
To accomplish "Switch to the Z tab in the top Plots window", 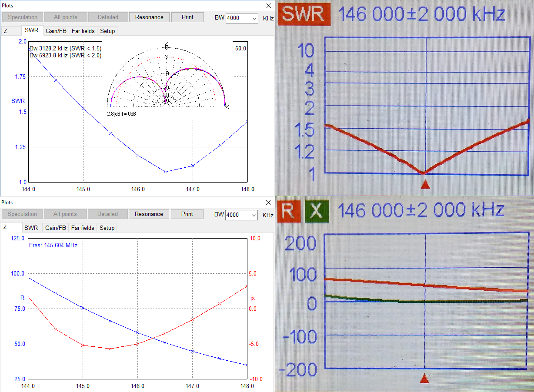I will coord(6,31).
